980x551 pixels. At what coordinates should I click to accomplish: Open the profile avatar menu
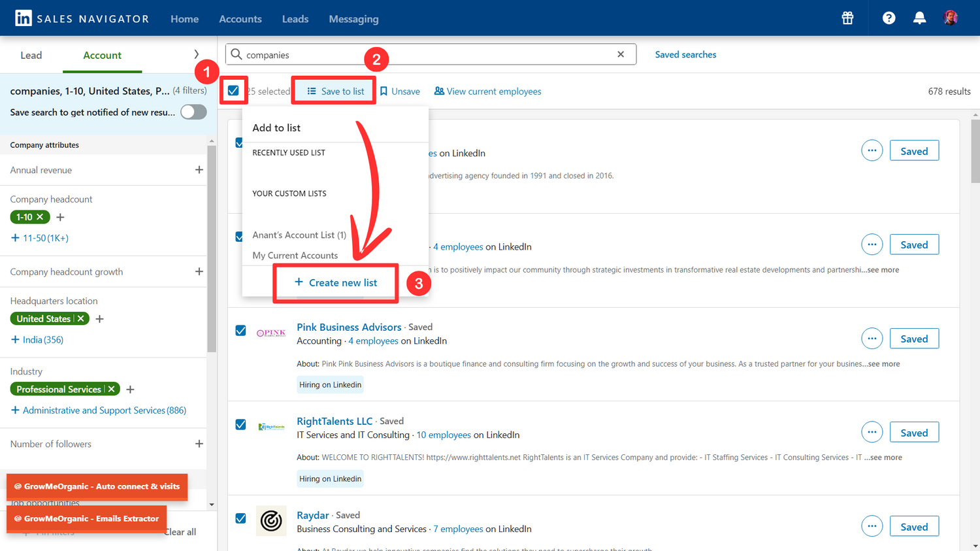[951, 18]
